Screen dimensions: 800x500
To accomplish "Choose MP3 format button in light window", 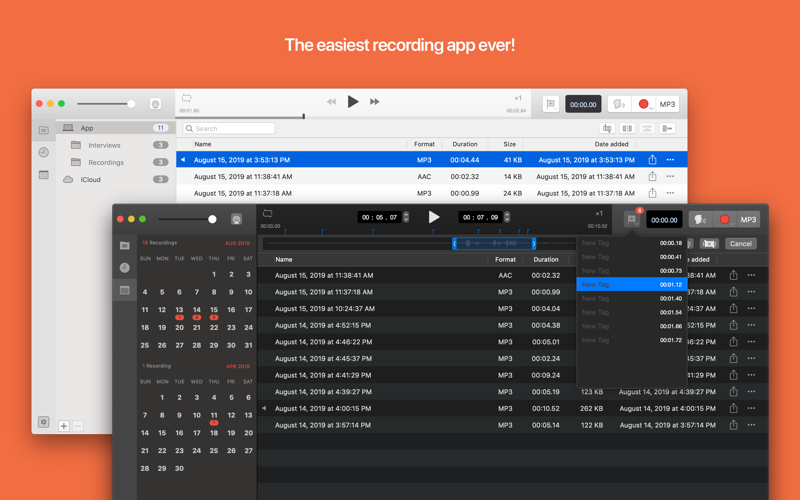I will point(667,104).
